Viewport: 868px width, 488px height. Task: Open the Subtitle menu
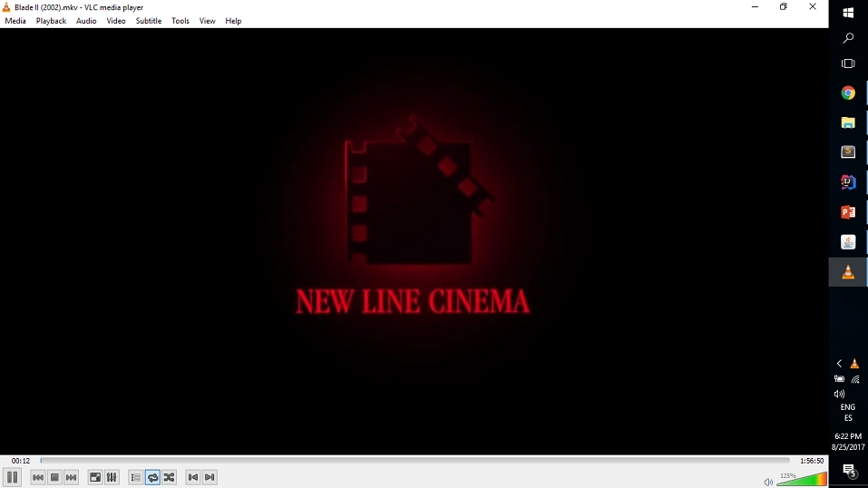pos(149,21)
